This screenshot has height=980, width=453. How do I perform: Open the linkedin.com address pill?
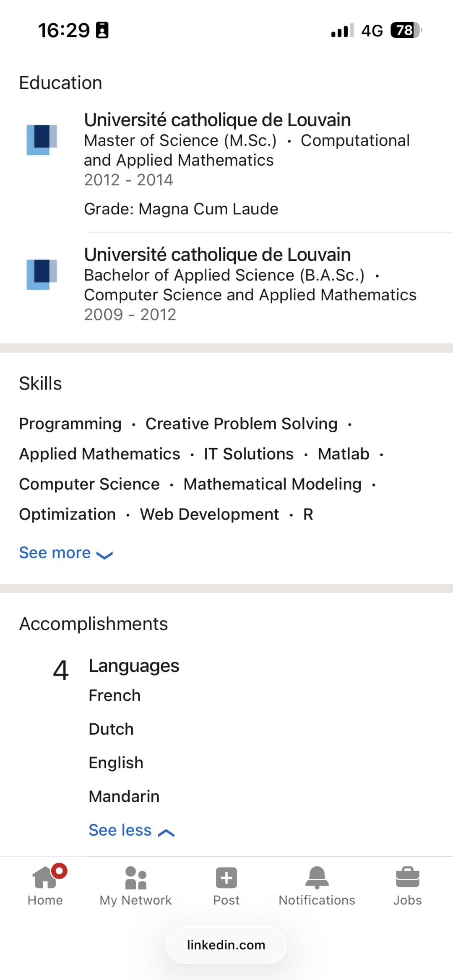coord(226,945)
